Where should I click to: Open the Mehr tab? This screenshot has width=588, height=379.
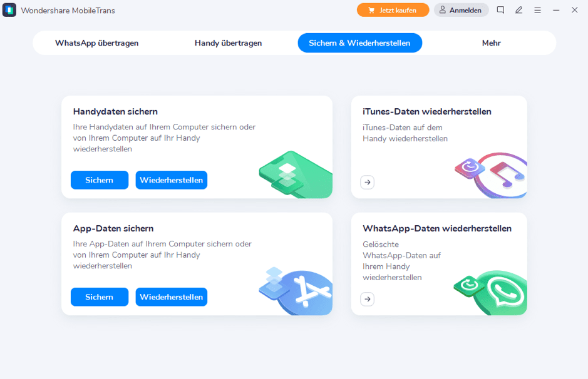point(491,43)
